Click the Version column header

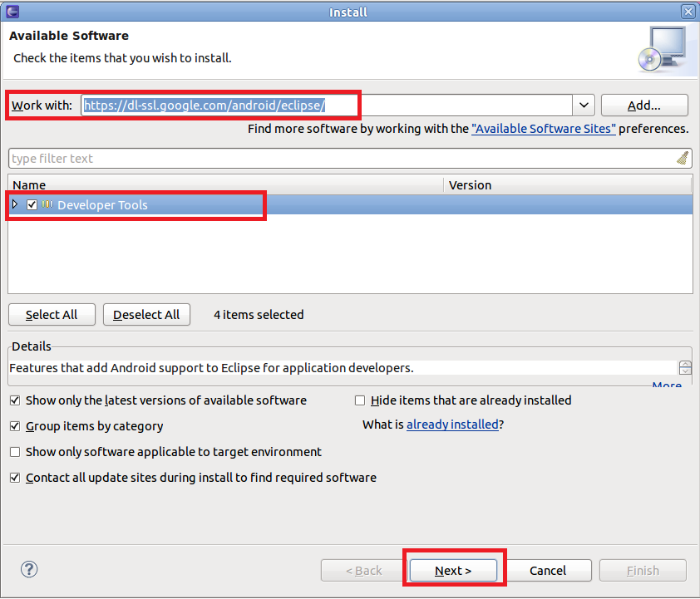(568, 184)
